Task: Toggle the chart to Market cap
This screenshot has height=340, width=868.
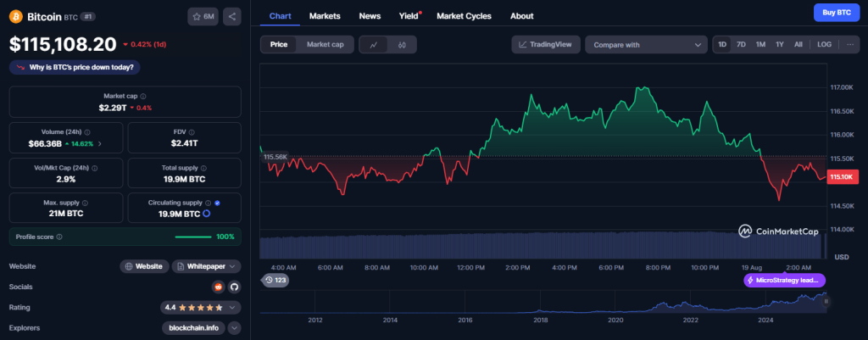Action: tap(325, 44)
